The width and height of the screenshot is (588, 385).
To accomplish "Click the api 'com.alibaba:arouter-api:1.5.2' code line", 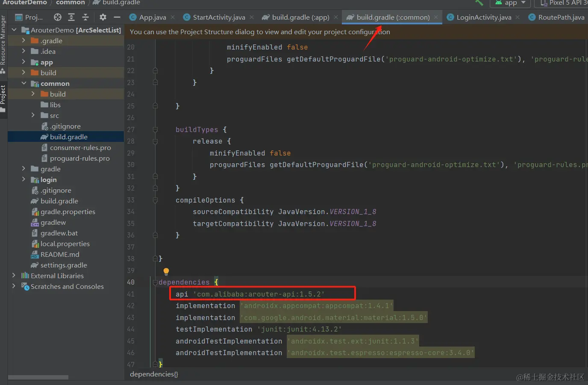I will click(x=250, y=294).
